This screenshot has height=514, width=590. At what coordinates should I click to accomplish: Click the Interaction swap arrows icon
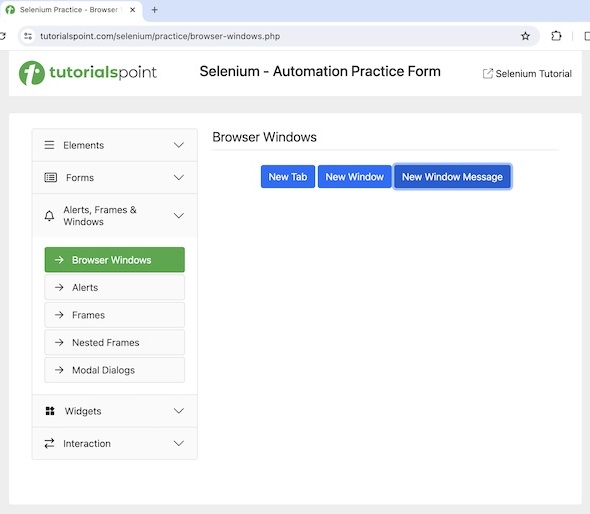pos(49,443)
